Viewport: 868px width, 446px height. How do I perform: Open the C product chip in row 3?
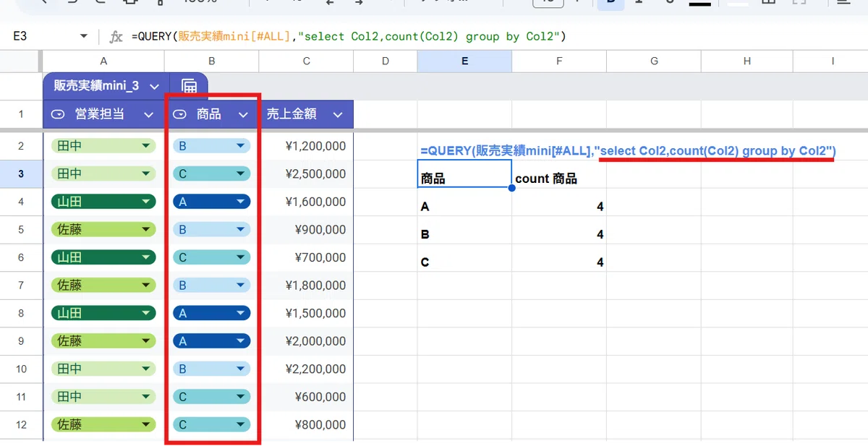coord(212,173)
